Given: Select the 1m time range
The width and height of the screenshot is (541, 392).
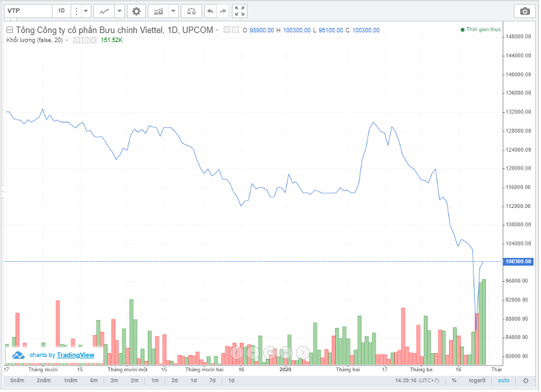Looking at the screenshot, I should coord(155,380).
